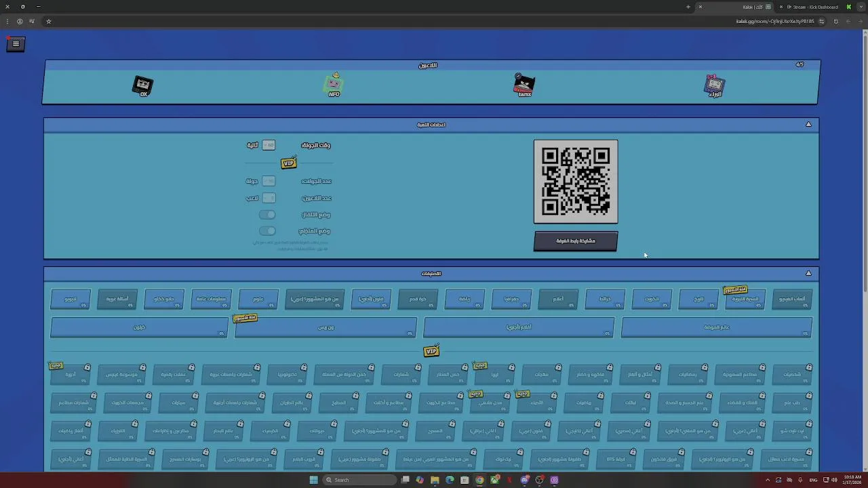The image size is (868, 488).
Task: Show hidden system tray icons
Action: 768,480
